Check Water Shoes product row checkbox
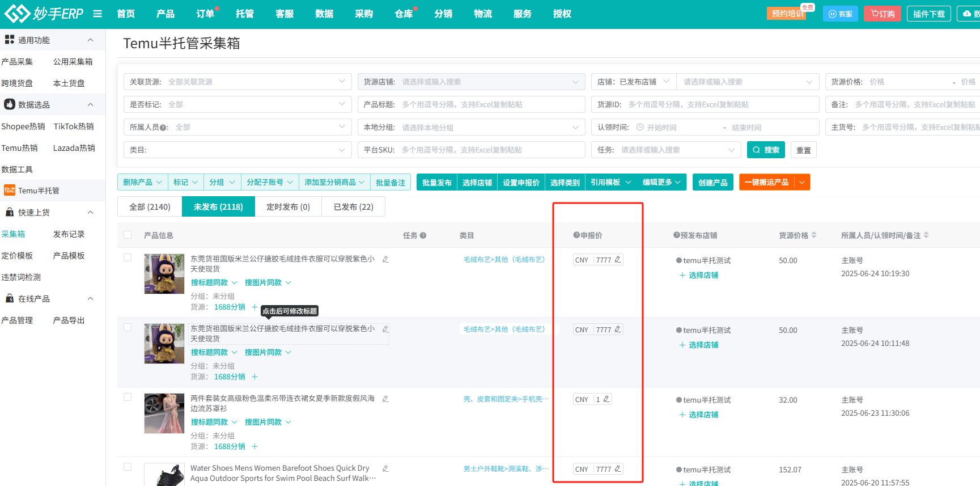The height and width of the screenshot is (486, 980). point(128,467)
